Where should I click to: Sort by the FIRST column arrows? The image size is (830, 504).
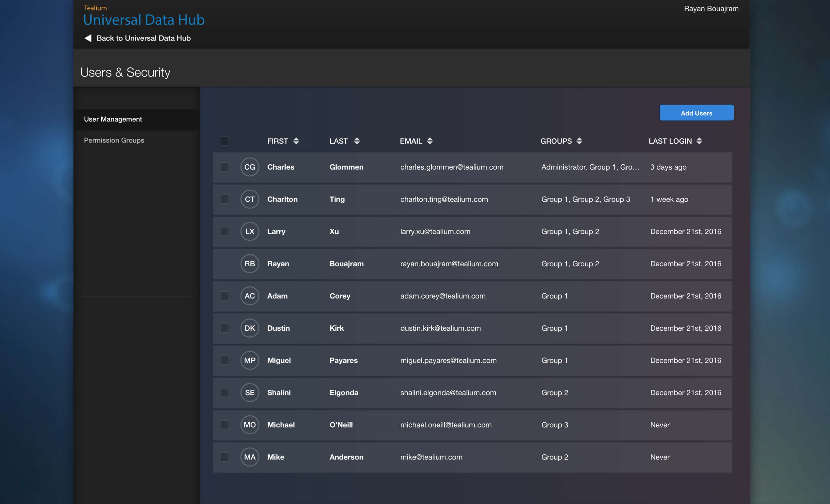[296, 141]
